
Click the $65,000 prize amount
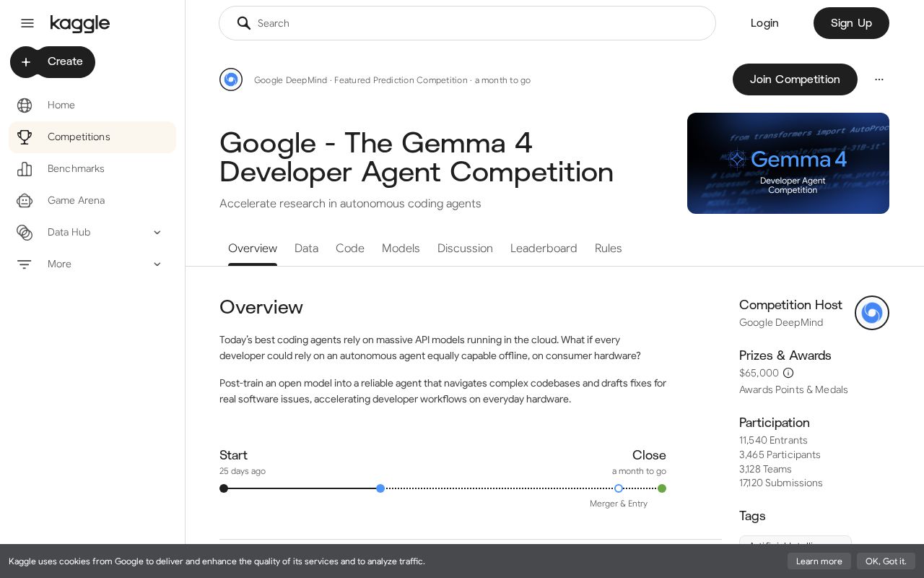point(759,373)
